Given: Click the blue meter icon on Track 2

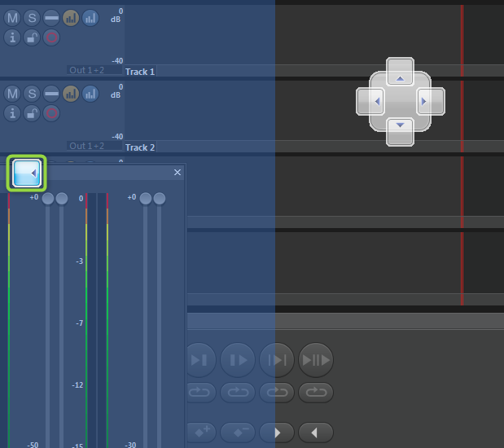Looking at the screenshot, I should 90,94.
